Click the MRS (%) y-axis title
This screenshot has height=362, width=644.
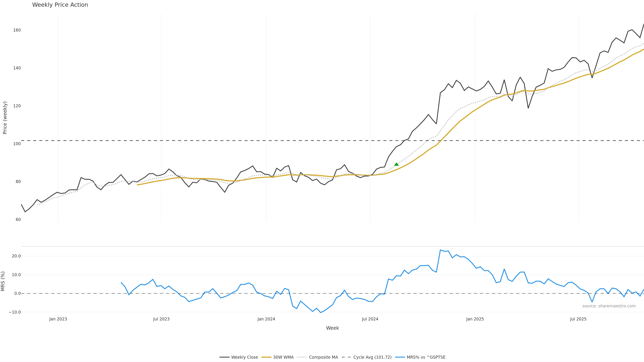[3, 281]
